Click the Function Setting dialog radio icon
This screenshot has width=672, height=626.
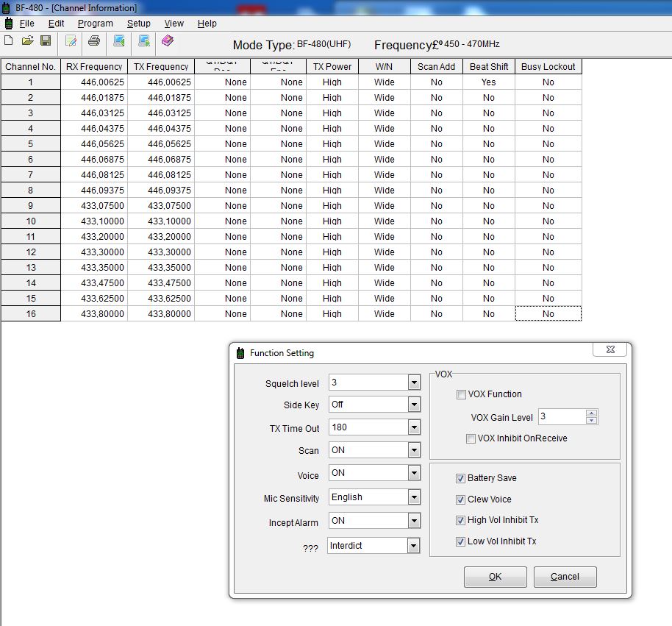[x=240, y=353]
